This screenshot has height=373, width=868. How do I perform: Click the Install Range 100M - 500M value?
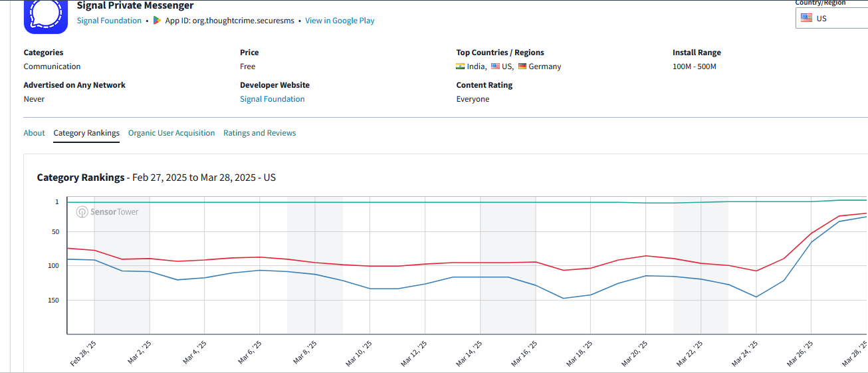click(x=695, y=66)
